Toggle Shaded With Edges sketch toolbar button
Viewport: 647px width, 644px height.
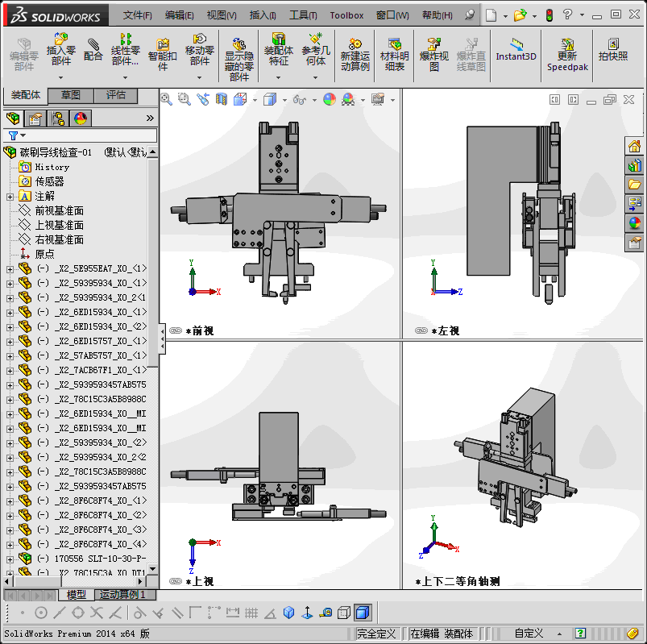click(x=363, y=613)
